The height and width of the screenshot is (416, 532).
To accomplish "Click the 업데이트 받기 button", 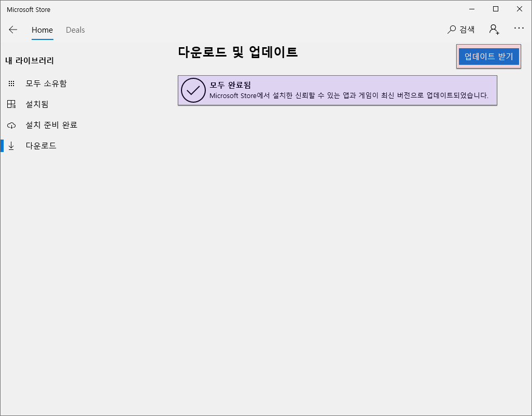I will tap(488, 57).
